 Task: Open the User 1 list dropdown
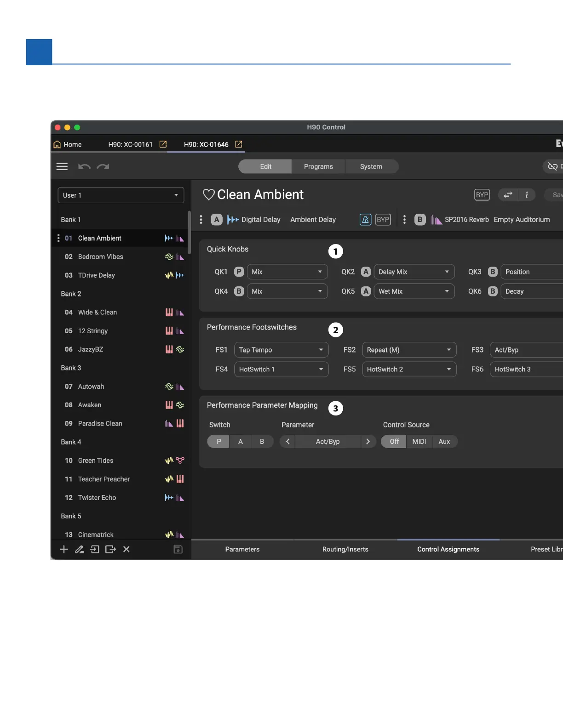(x=121, y=195)
